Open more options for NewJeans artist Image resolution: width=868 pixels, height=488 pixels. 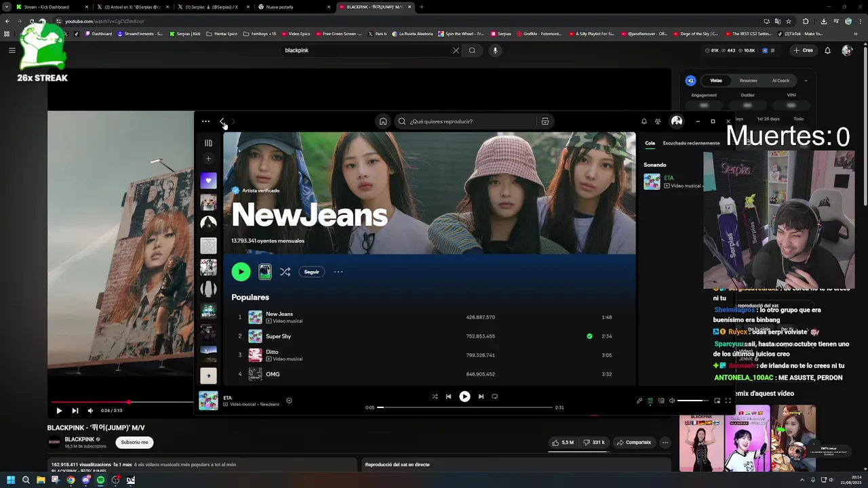pyautogui.click(x=338, y=272)
